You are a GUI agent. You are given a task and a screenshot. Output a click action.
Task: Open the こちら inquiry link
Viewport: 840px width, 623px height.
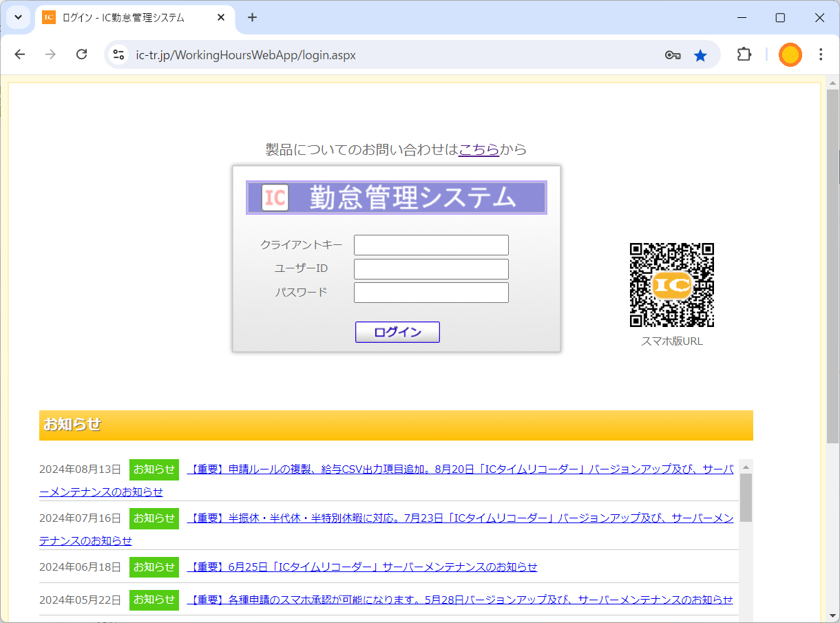click(479, 149)
